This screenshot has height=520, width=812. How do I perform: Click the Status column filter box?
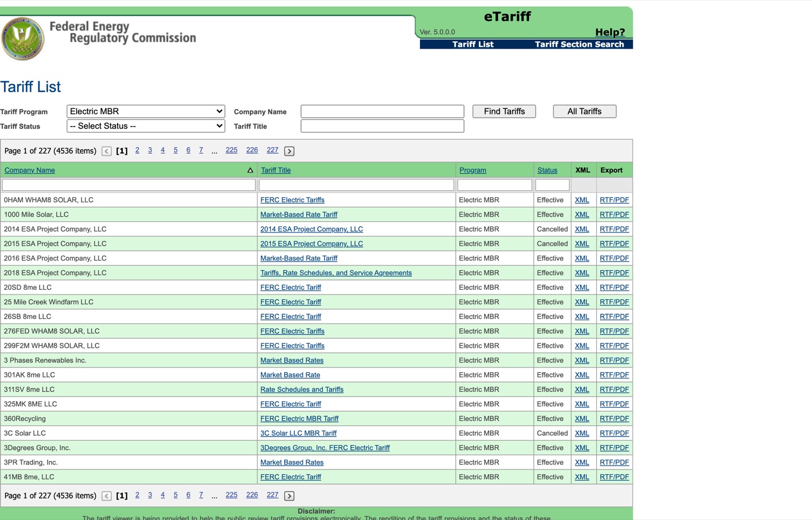(552, 185)
